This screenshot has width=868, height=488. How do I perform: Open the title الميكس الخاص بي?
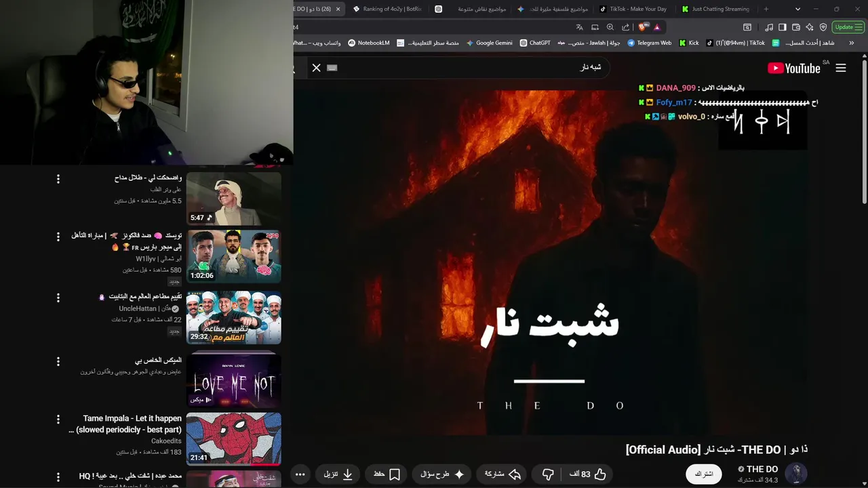[158, 360]
